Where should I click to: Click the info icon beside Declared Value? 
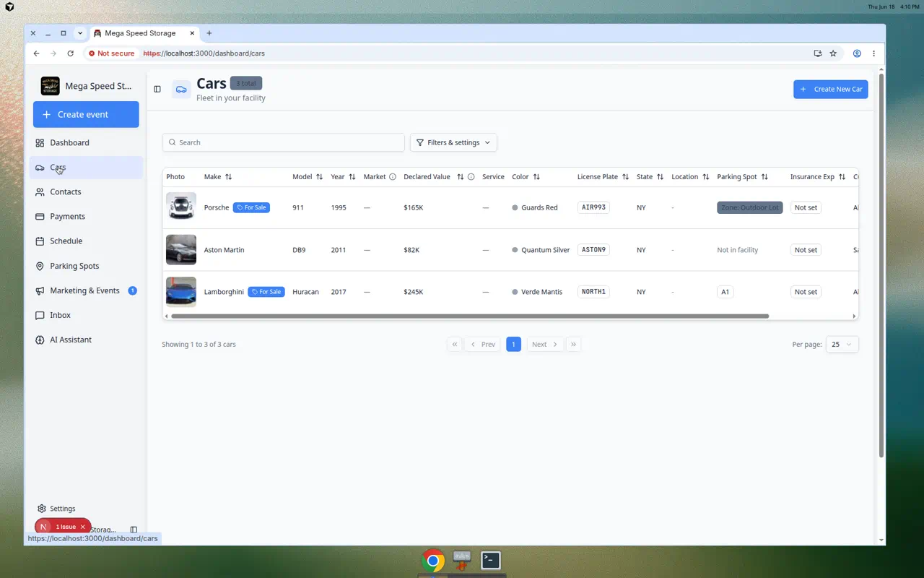tap(471, 177)
